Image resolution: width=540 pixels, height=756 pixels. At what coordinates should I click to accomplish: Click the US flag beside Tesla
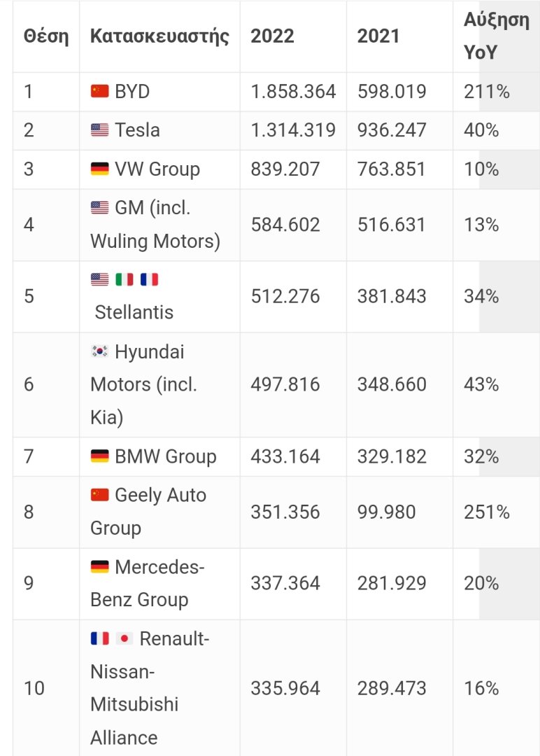coord(100,129)
